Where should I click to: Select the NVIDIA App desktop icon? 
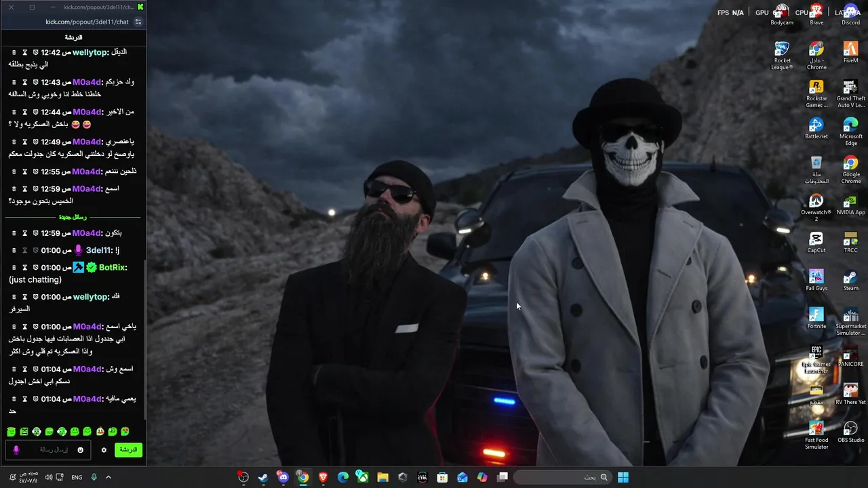[x=850, y=204]
